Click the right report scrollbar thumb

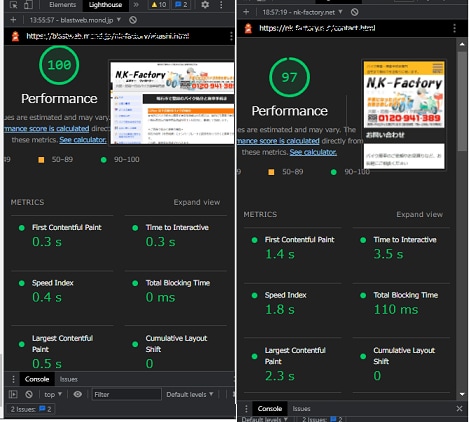[462, 101]
